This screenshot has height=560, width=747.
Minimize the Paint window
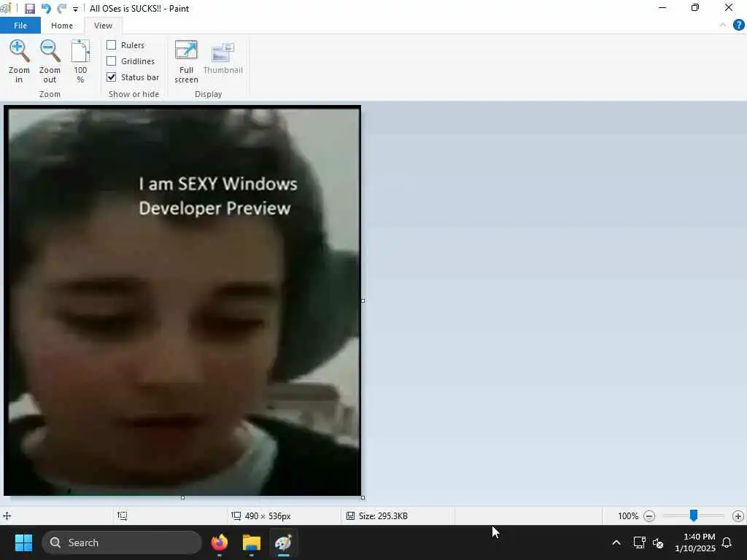coord(662,8)
